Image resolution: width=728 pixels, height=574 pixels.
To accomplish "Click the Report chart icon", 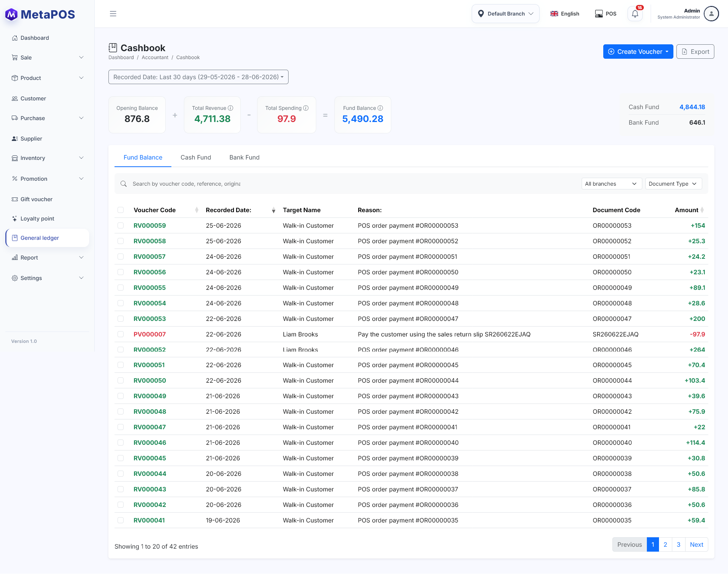I will tap(15, 258).
